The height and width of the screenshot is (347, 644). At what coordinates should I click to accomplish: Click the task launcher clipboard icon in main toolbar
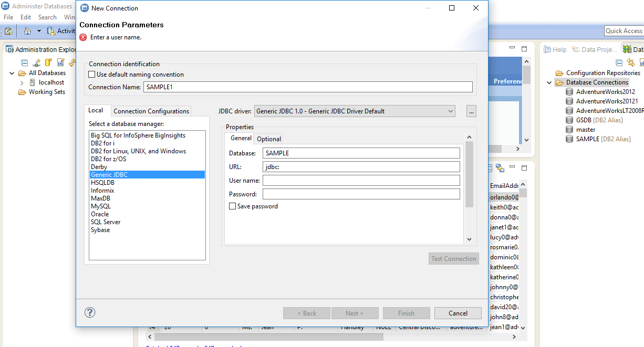pyautogui.click(x=8, y=31)
